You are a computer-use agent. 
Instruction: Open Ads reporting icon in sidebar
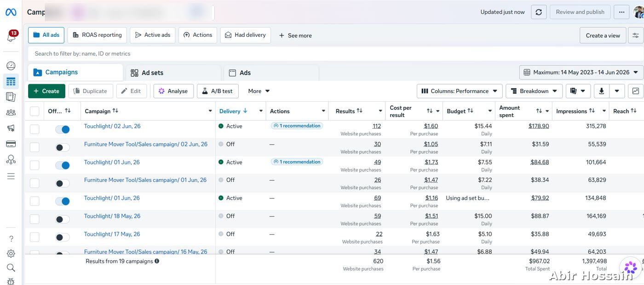(x=11, y=97)
